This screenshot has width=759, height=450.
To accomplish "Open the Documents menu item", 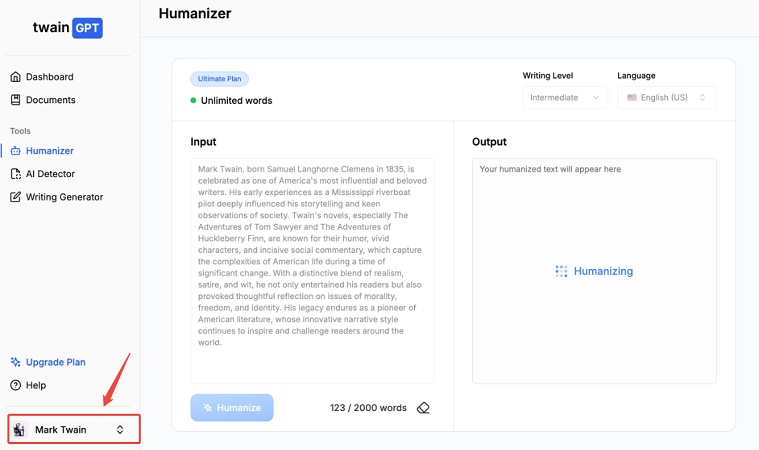I will tap(51, 100).
